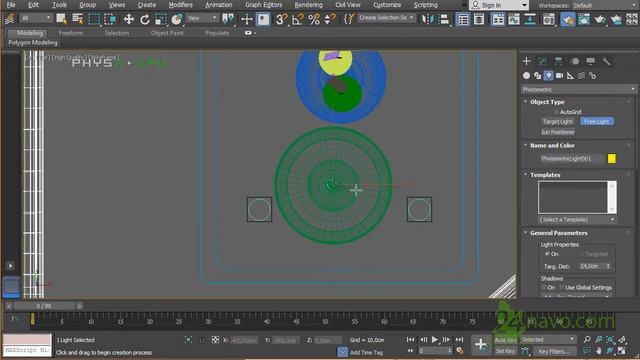This screenshot has width=640, height=360.
Task: Toggle Use Global Settings checkbox
Action: tap(562, 287)
